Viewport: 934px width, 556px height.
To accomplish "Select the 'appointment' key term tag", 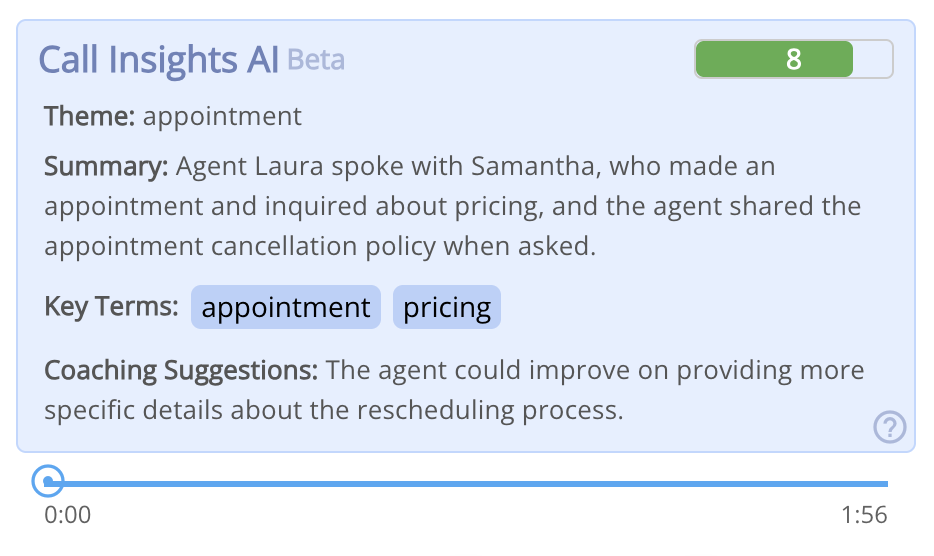I will (x=286, y=307).
